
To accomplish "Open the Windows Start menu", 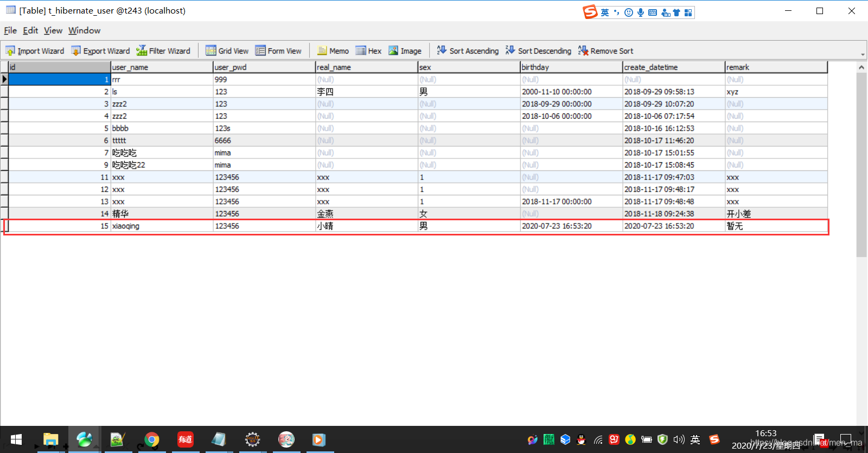I will point(16,439).
